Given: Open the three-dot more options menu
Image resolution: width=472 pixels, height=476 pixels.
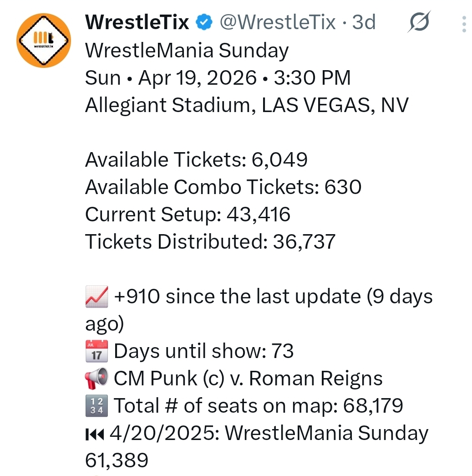Looking at the screenshot, I should click(464, 24).
